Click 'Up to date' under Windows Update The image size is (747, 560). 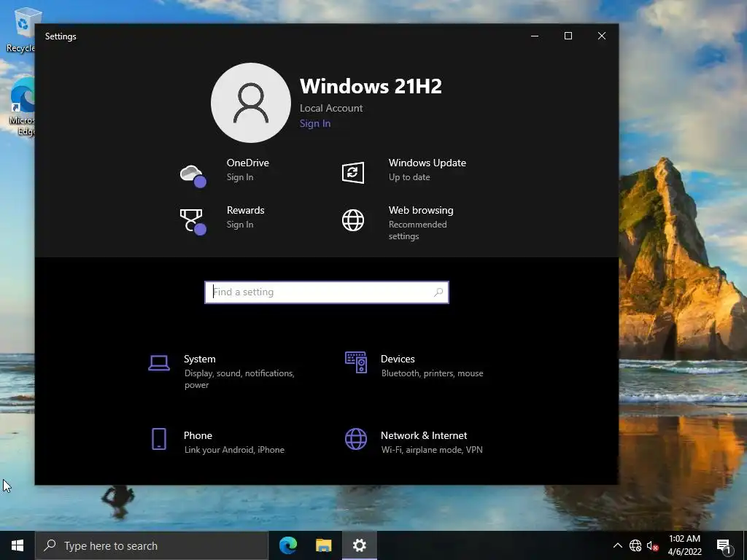(x=409, y=177)
